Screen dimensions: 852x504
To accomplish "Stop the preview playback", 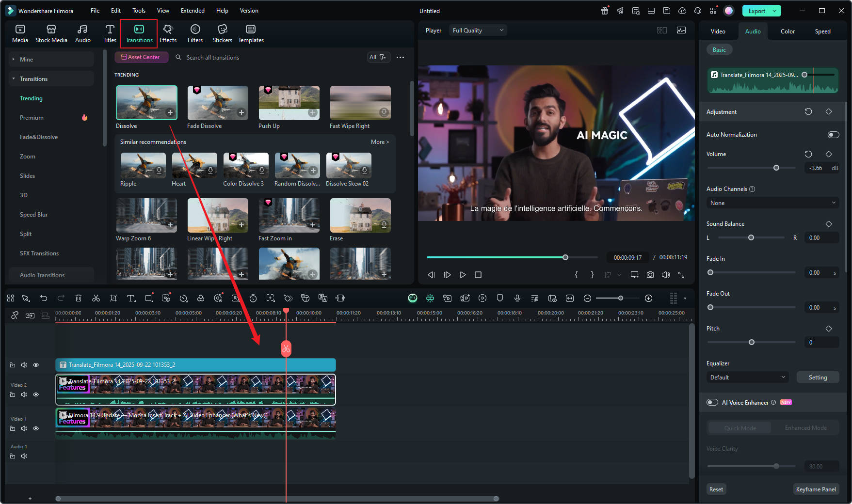I will click(478, 275).
